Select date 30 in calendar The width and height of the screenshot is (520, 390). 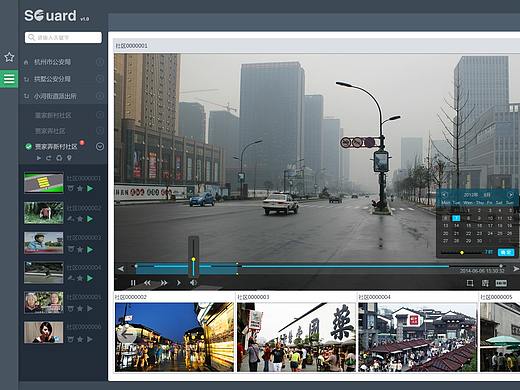[x=479, y=241]
